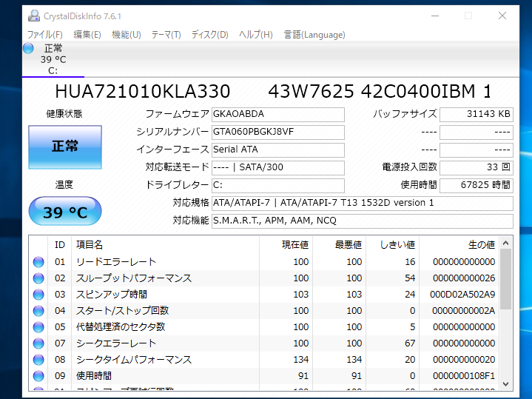Click the 最悪値 column header
The height and width of the screenshot is (399, 532).
[x=340, y=245]
